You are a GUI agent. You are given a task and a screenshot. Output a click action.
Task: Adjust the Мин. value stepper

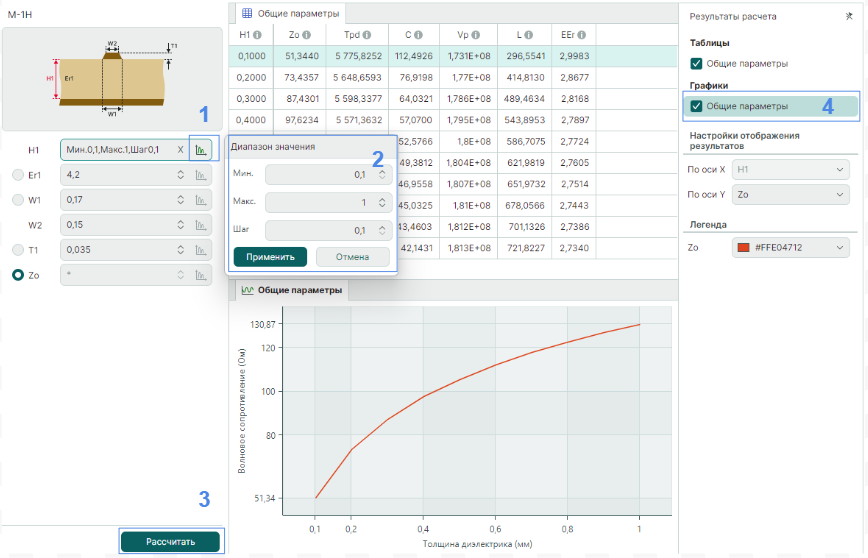pos(382,174)
